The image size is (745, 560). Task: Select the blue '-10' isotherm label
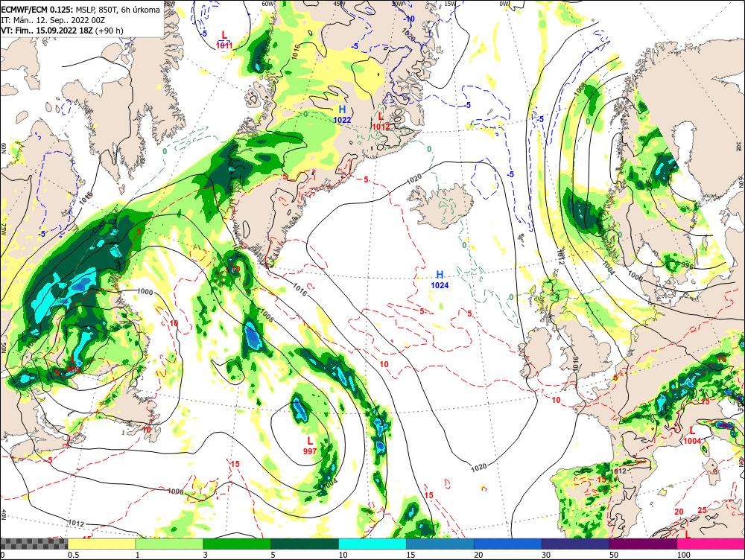(x=409, y=19)
